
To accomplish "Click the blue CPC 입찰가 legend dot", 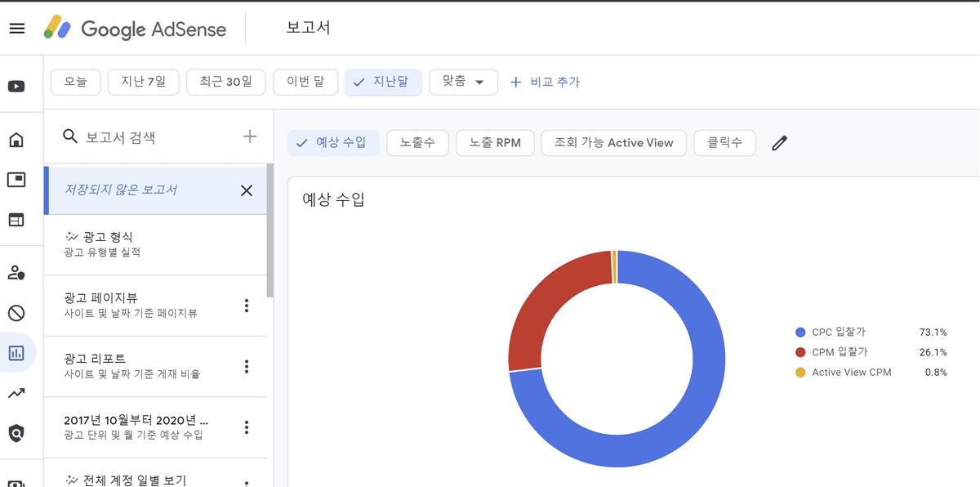I will (800, 333).
